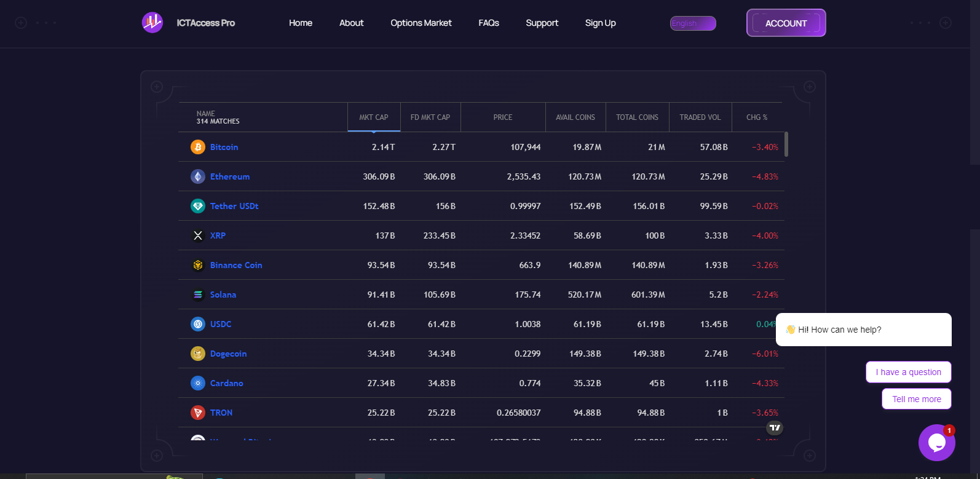This screenshot has width=980, height=479.
Task: Click the Ethereum coin icon
Action: tap(198, 176)
